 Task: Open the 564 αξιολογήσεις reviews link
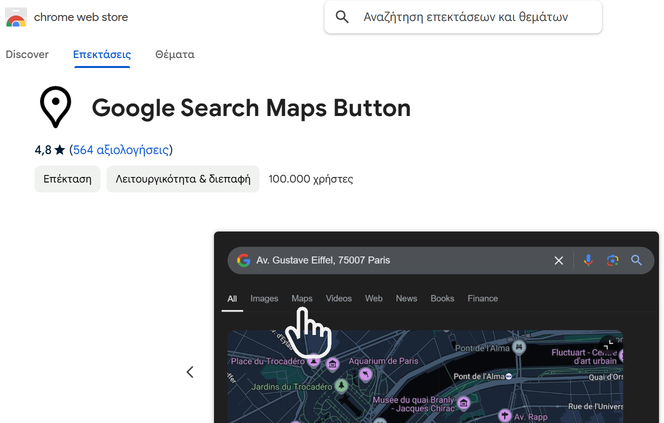[121, 150]
